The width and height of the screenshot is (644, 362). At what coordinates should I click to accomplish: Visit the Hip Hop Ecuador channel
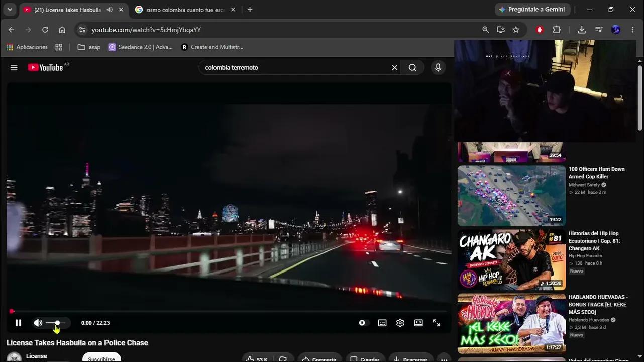(x=586, y=256)
